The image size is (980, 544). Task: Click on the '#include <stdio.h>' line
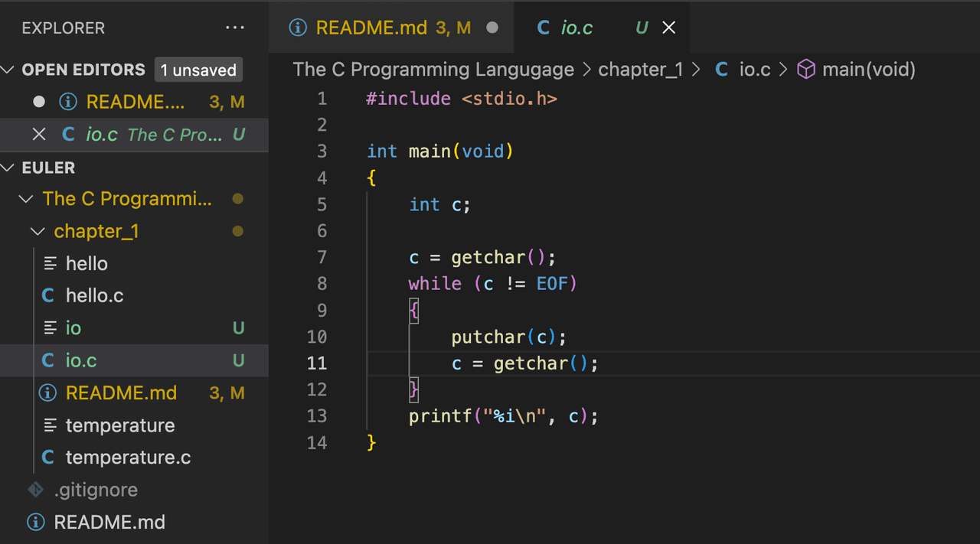pyautogui.click(x=462, y=99)
